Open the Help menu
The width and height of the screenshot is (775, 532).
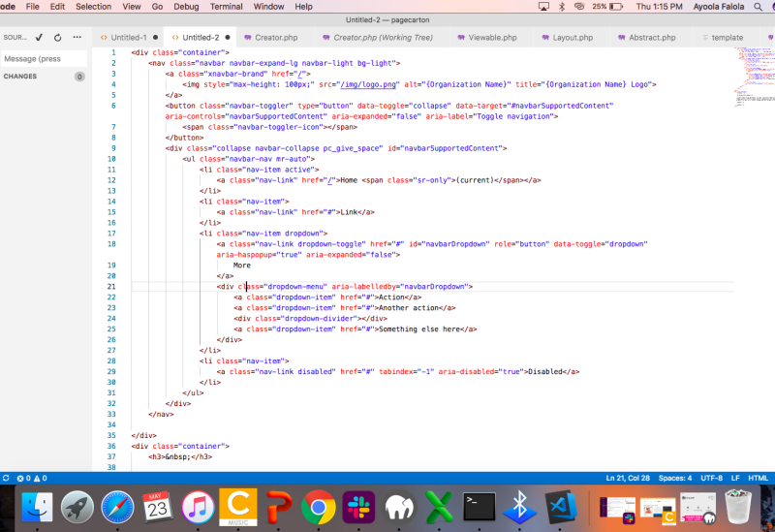pyautogui.click(x=303, y=7)
